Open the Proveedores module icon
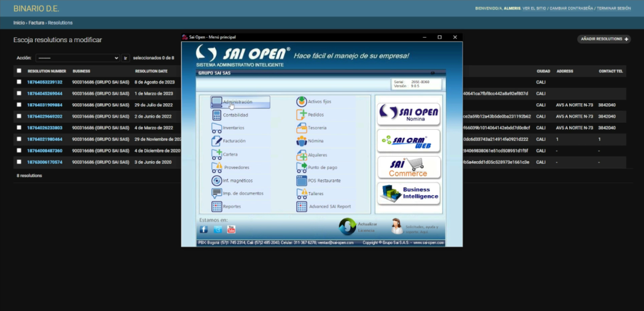644x311 pixels. click(x=216, y=167)
